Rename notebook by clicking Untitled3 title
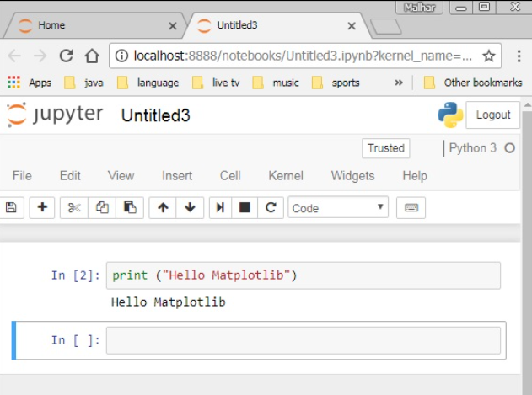 tap(156, 115)
